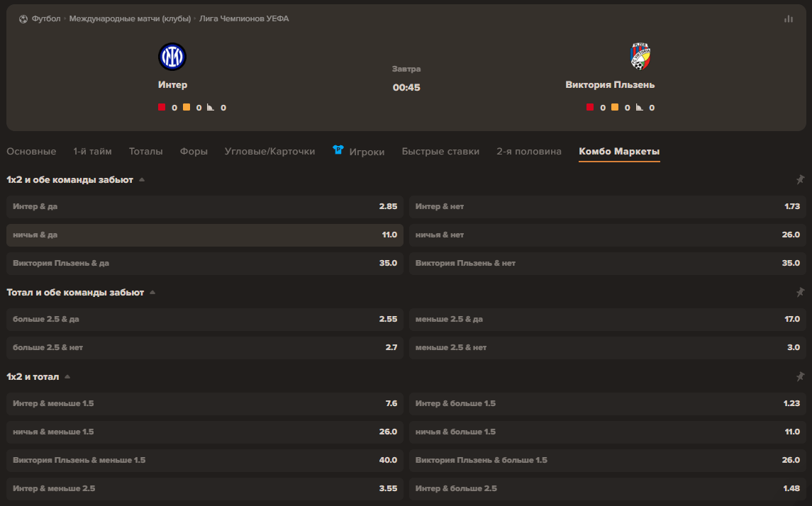This screenshot has width=812, height=506.
Task: Click Inter's yellow card indicator
Action: pos(187,107)
